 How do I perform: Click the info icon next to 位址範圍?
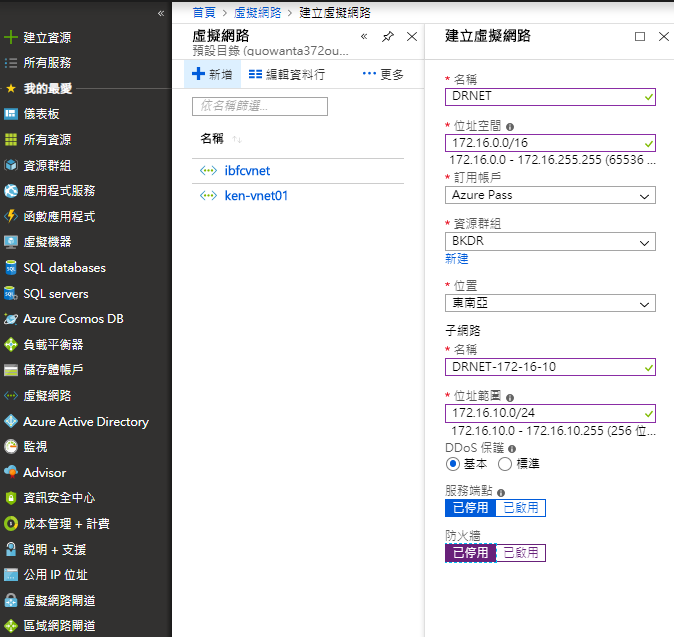tap(510, 398)
